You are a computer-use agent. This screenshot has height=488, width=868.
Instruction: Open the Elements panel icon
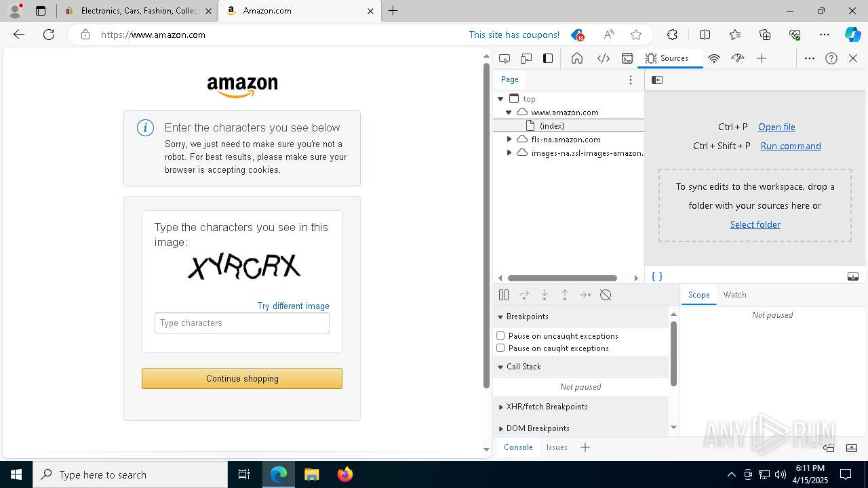point(603,58)
